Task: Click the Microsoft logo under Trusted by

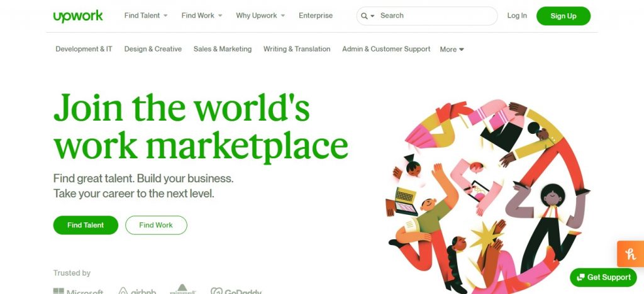Action: click(78, 291)
